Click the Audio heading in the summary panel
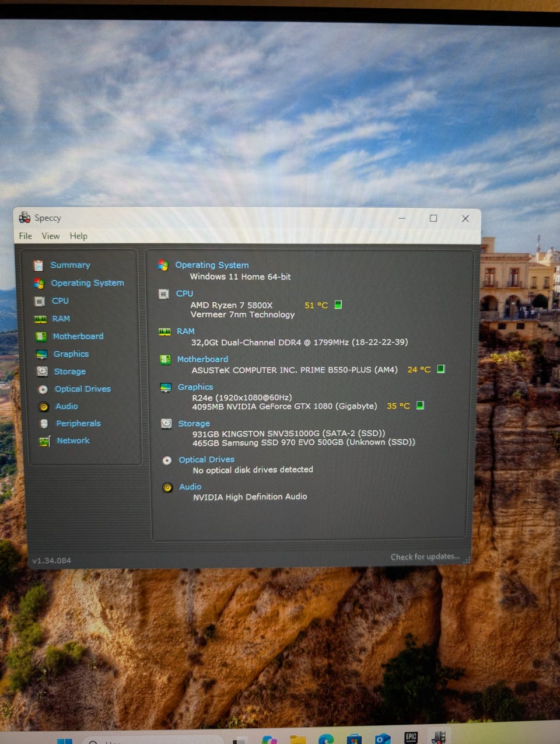 point(190,486)
